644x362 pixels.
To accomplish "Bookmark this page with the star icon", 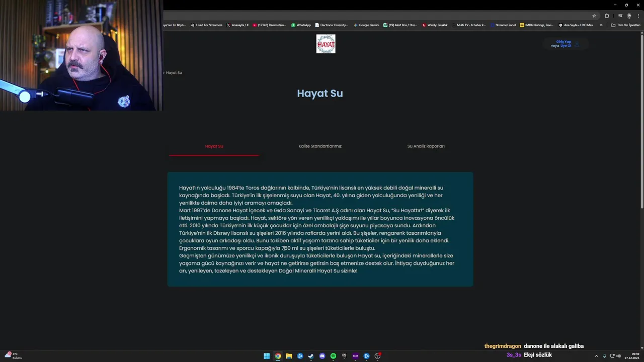I will pyautogui.click(x=594, y=16).
